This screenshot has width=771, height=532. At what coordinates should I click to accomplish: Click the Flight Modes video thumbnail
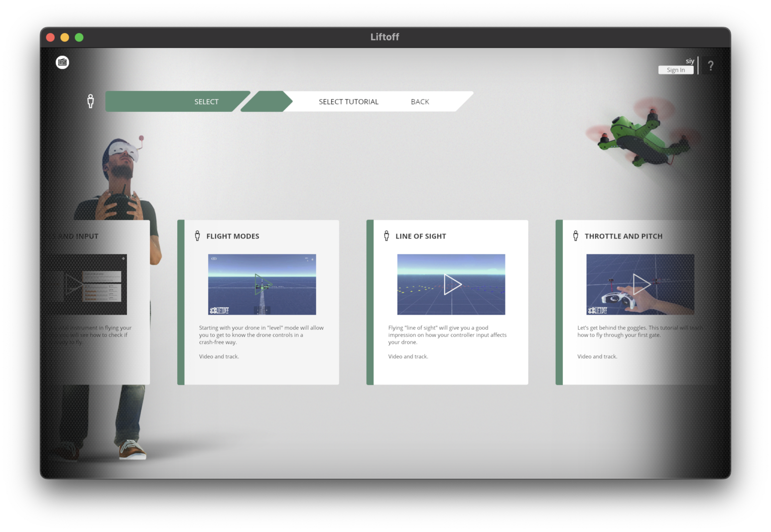(x=262, y=284)
